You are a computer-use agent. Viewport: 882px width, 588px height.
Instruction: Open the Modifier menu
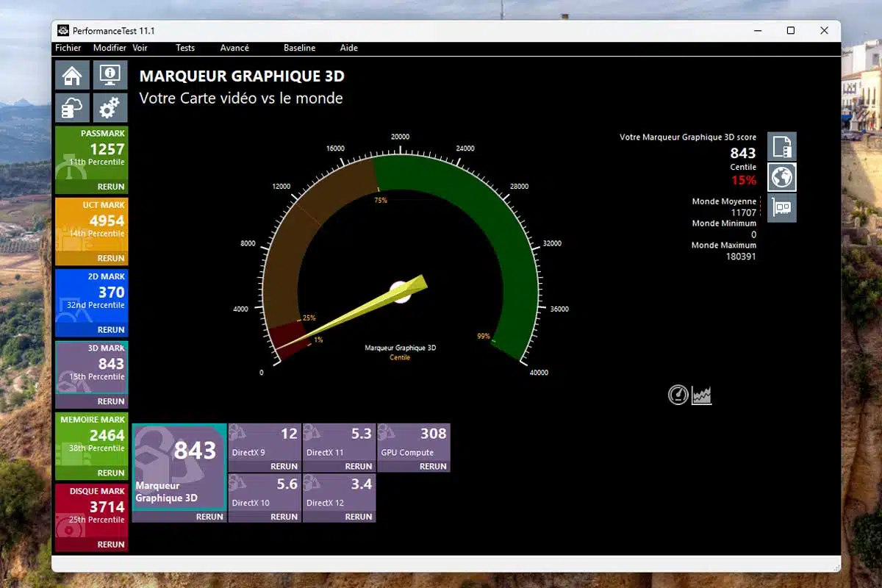pyautogui.click(x=110, y=48)
